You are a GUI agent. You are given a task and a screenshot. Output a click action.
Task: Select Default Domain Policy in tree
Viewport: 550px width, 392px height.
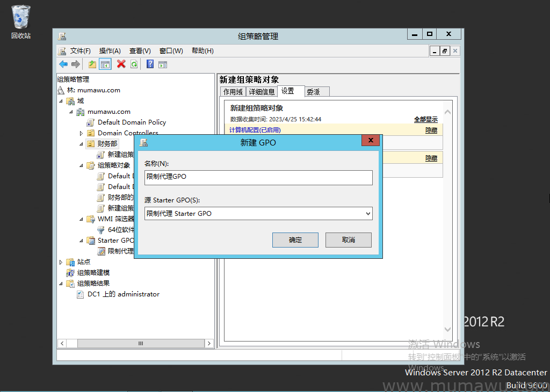132,122
